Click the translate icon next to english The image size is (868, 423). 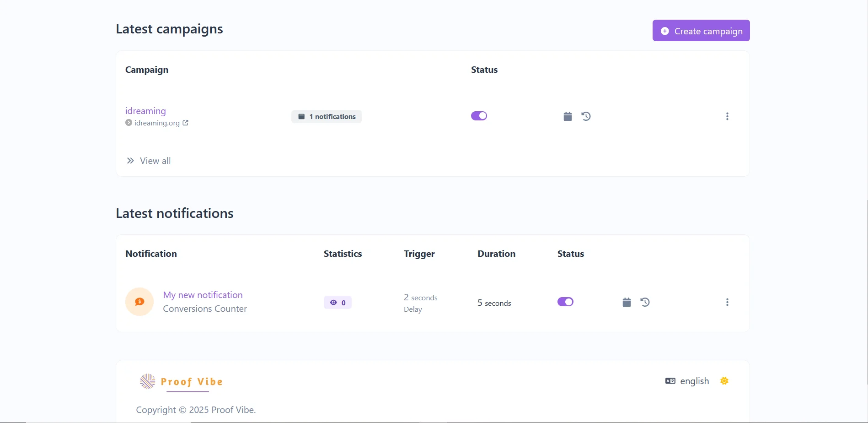(670, 380)
